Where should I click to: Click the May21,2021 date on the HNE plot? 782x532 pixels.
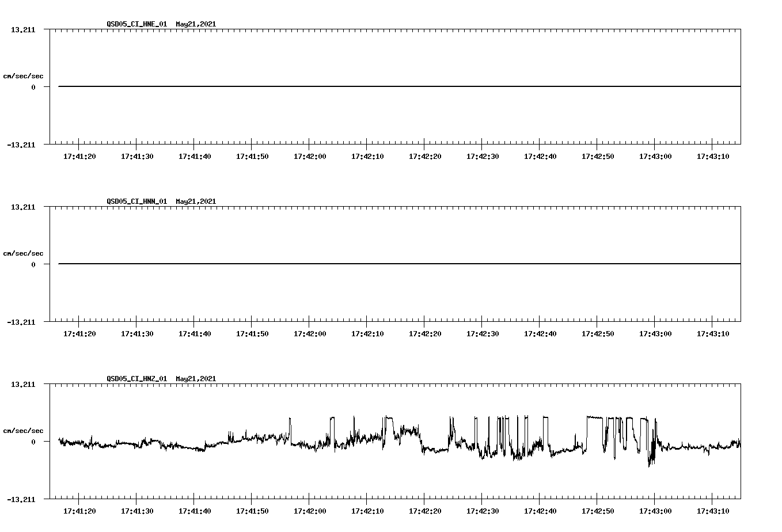(x=196, y=25)
